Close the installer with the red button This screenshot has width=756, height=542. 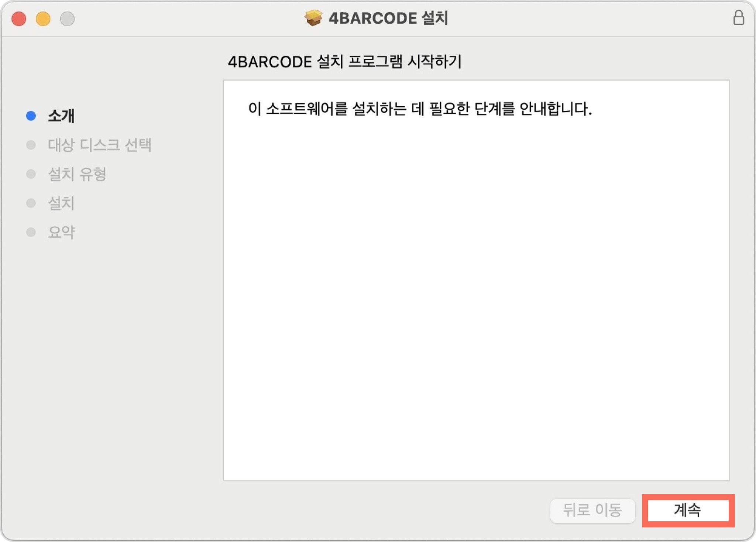19,19
